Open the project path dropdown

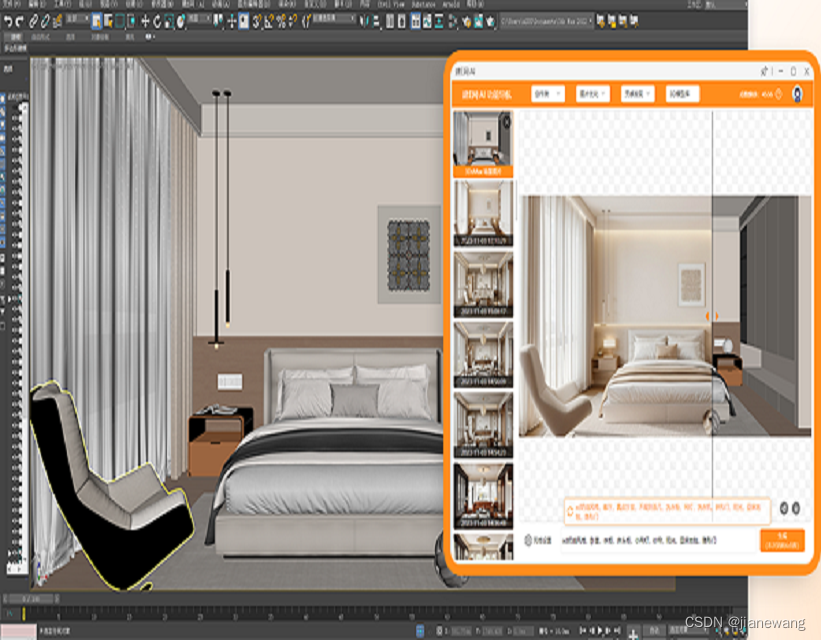tap(546, 21)
